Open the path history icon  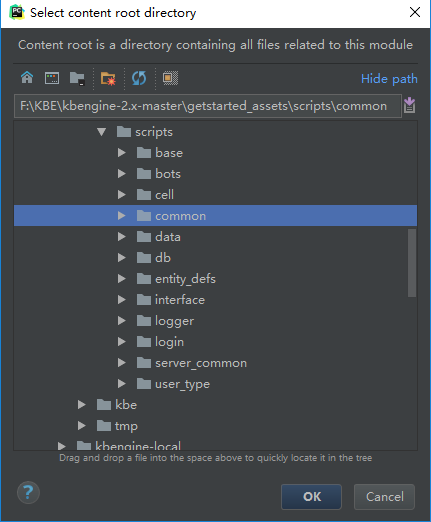[410, 106]
